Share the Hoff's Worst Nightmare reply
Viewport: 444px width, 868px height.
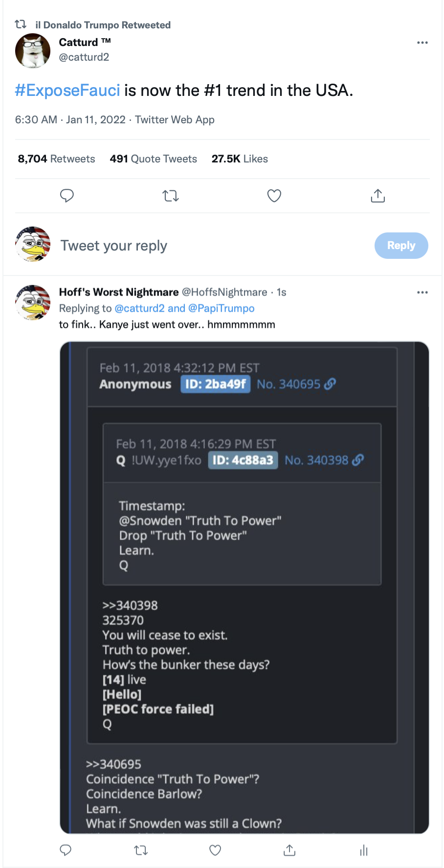tap(289, 850)
